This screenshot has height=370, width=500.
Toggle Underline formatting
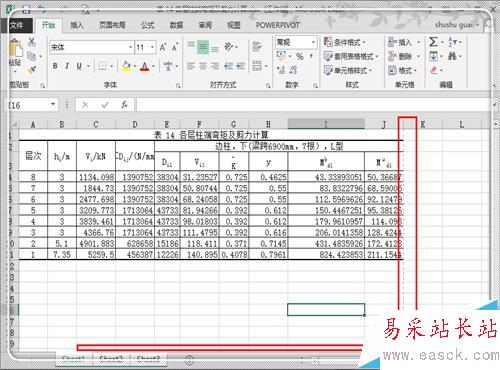[x=79, y=66]
